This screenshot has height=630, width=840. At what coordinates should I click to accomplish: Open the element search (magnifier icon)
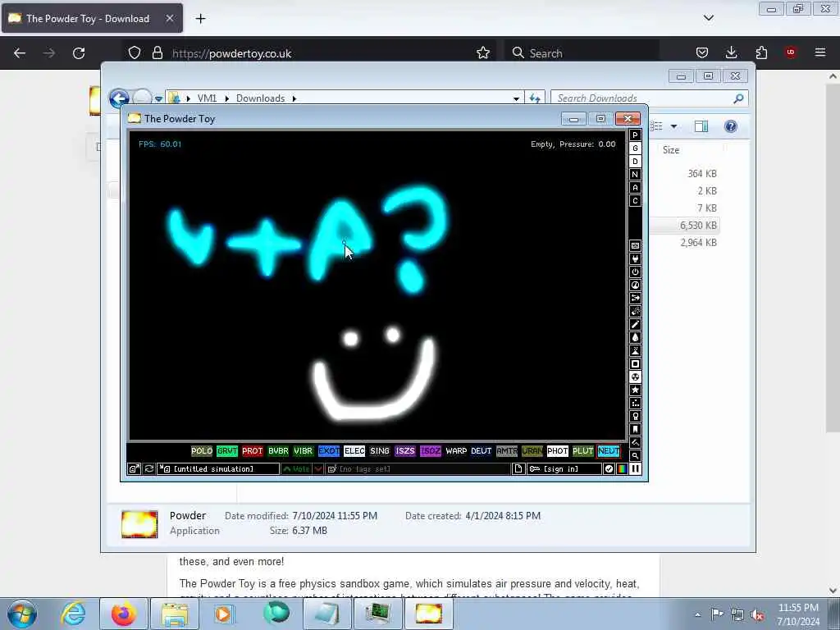pos(636,456)
